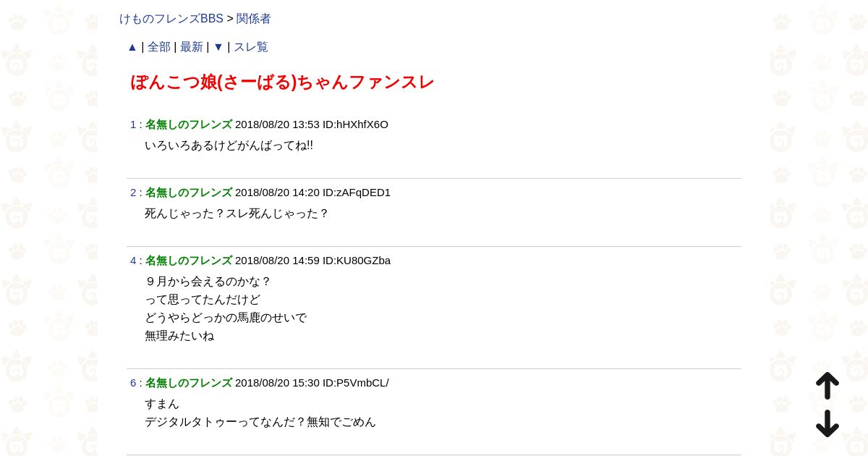Click 名無しのフレンズ name in post 1
The width and height of the screenshot is (868, 456).
(x=189, y=124)
